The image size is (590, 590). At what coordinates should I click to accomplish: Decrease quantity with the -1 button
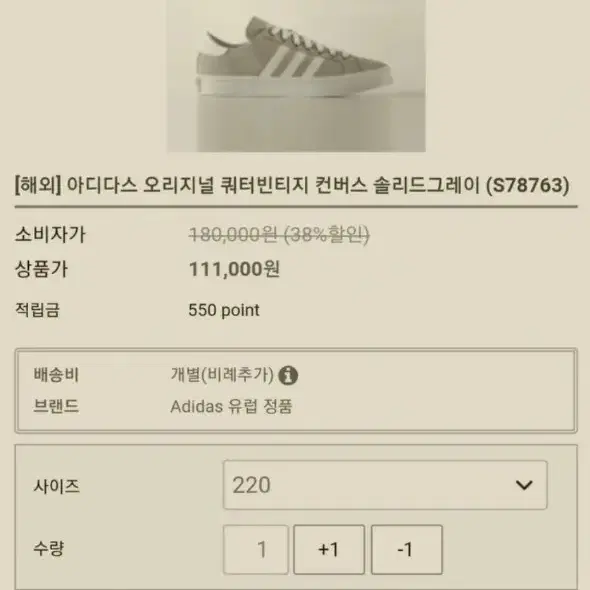pyautogui.click(x=406, y=549)
